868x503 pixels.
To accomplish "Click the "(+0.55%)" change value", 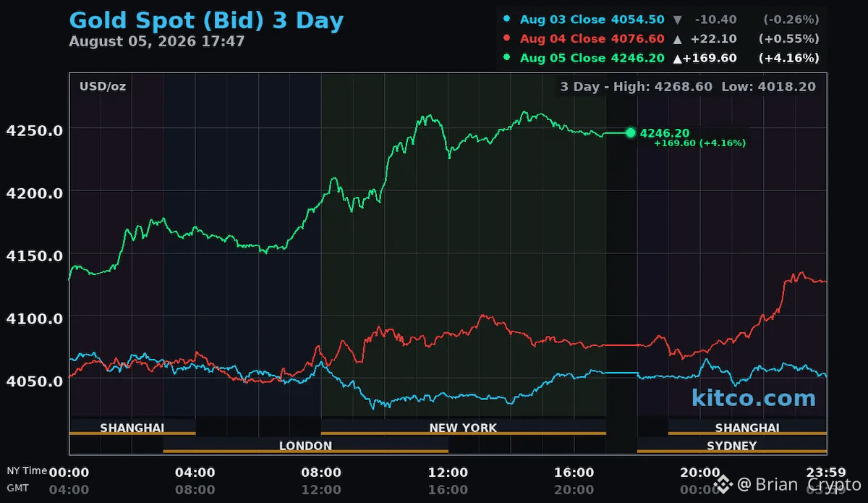I will point(788,38).
